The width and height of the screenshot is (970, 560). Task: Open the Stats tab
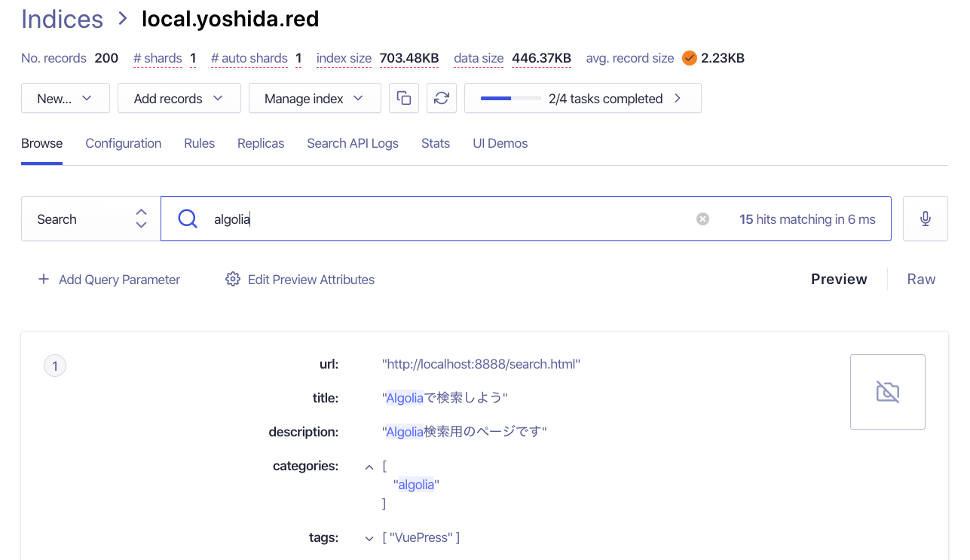pos(436,143)
